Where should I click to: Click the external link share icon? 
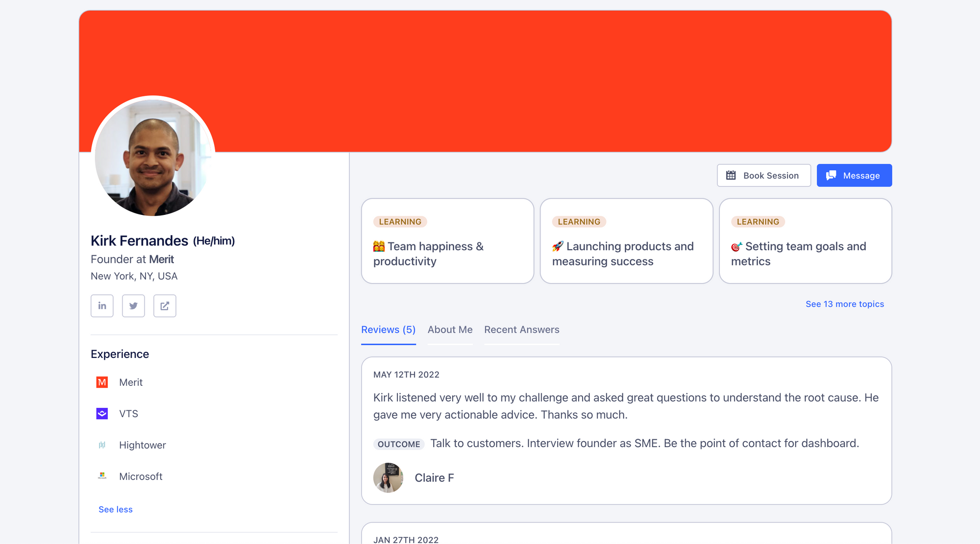[165, 306]
